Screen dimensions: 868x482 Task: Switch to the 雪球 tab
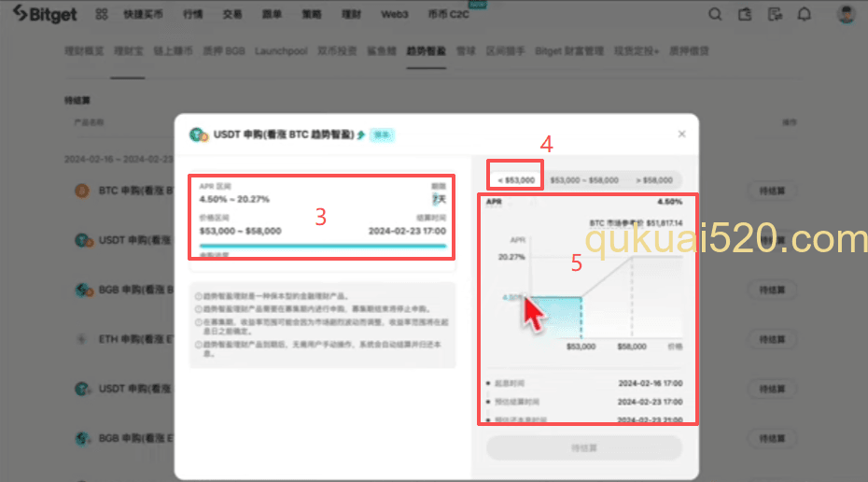[x=466, y=51]
